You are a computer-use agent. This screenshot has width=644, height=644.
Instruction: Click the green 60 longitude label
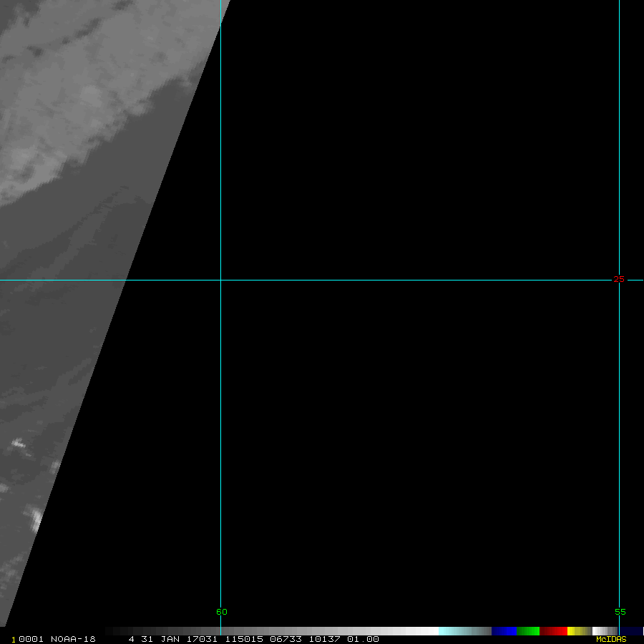point(221,612)
